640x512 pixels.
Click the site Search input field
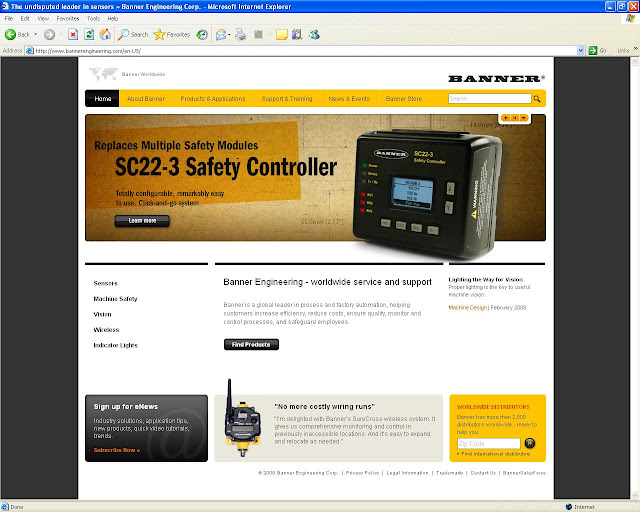point(490,98)
